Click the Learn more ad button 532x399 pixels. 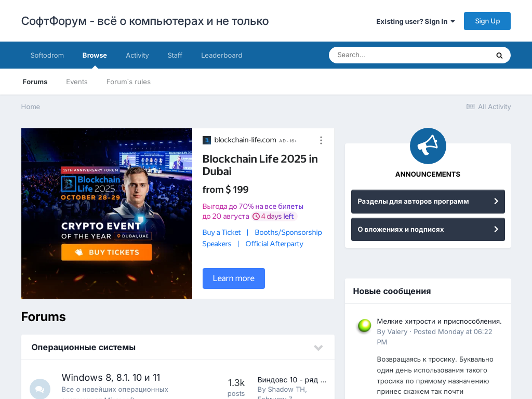tap(233, 278)
